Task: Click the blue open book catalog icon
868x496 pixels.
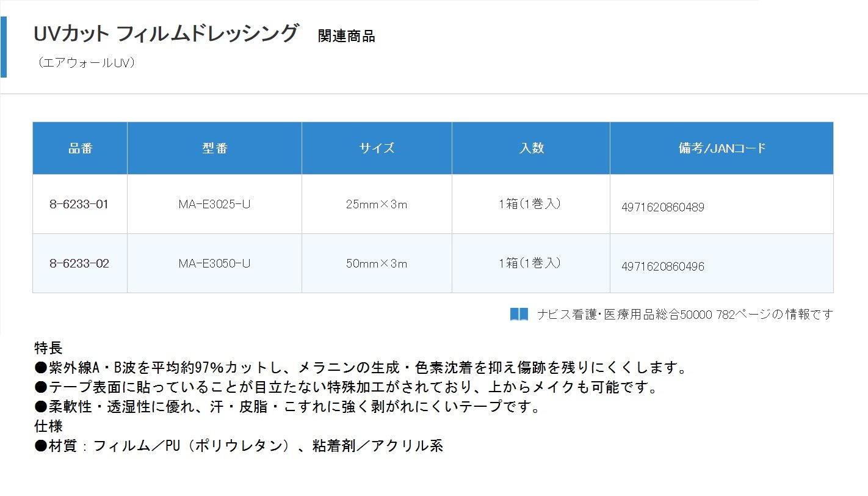Action: 519,315
